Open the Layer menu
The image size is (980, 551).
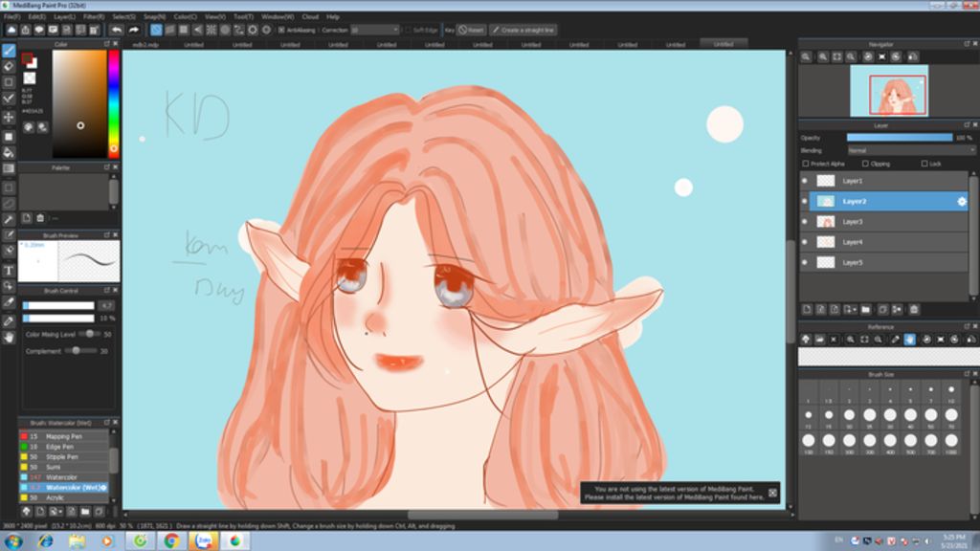point(64,17)
